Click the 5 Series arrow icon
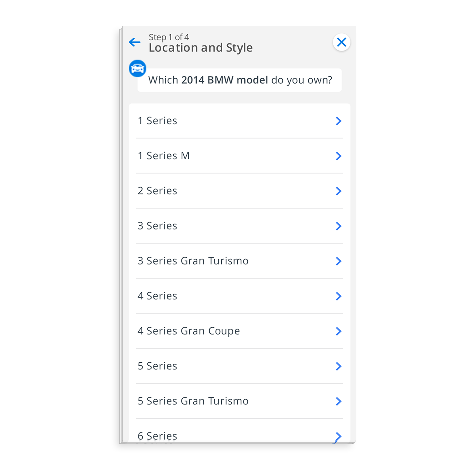 pos(339,366)
